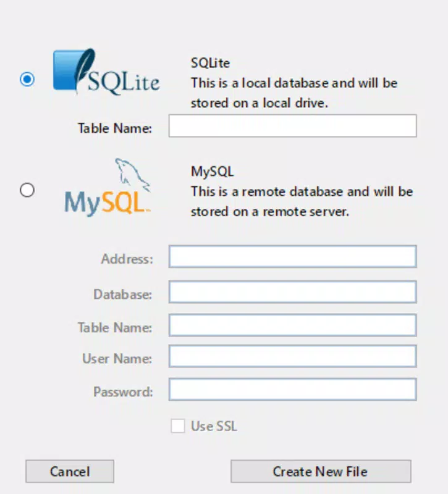Click the 'Password:' label

point(123,392)
